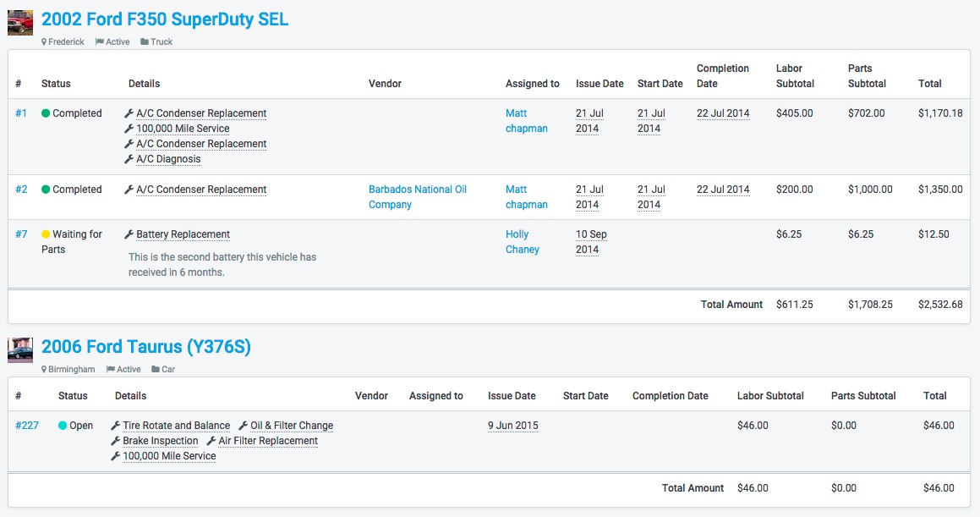Click the Car folder icon
980x517 pixels.
coord(156,370)
